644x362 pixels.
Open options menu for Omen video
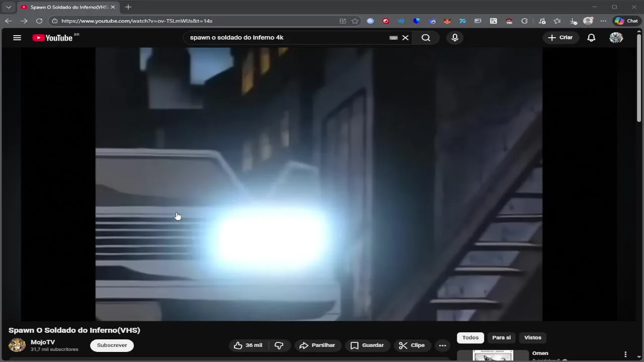625,354
